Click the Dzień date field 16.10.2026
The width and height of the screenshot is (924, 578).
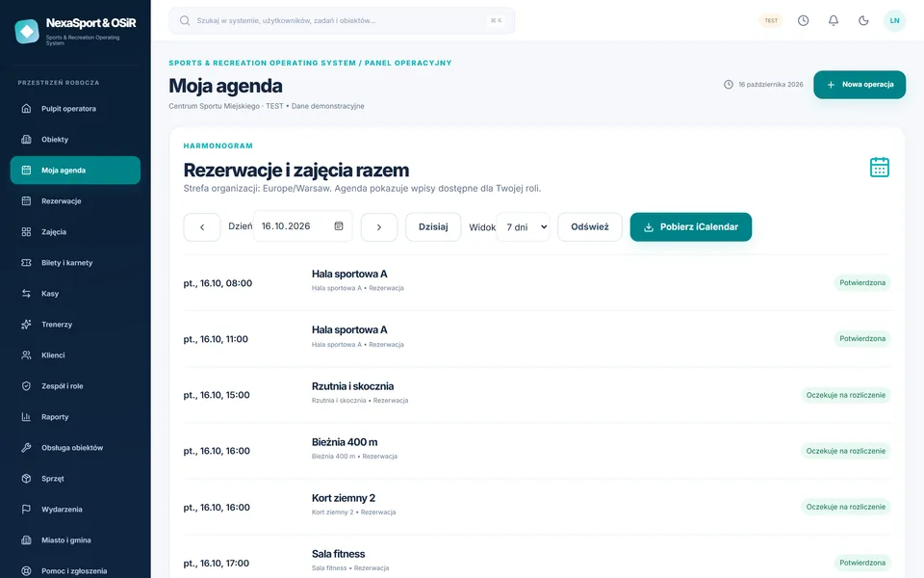pyautogui.click(x=303, y=225)
